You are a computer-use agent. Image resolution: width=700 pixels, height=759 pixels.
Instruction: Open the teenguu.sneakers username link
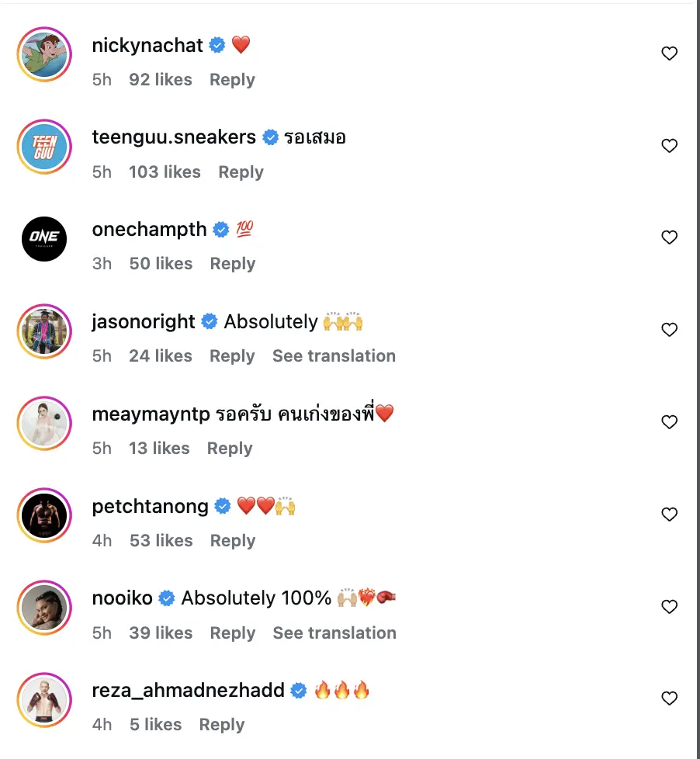(174, 137)
